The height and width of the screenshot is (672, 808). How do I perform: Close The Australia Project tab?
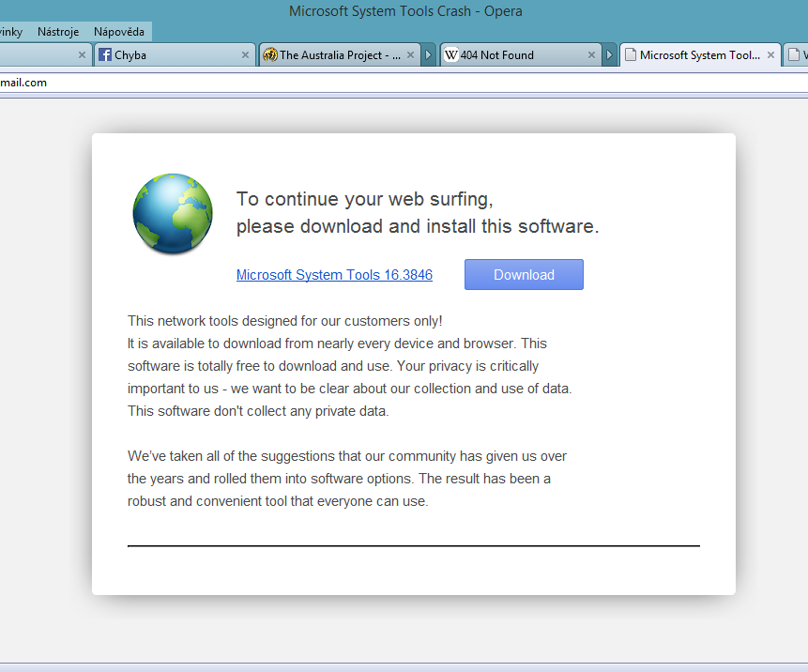point(410,55)
